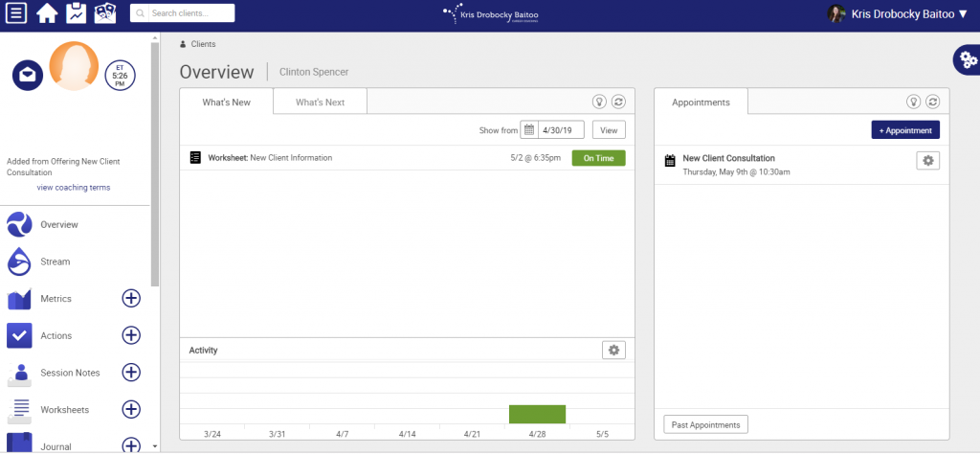Add a new action with plus icon
This screenshot has height=455, width=980.
[130, 335]
